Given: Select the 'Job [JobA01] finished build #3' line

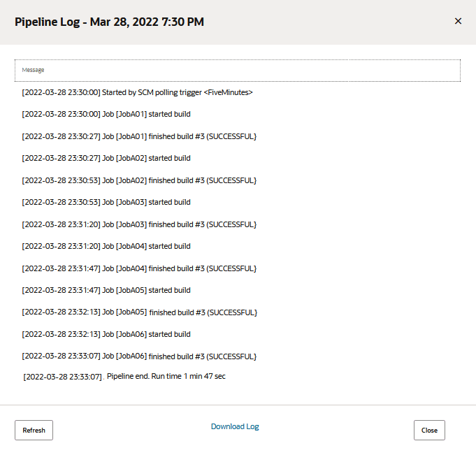Looking at the screenshot, I should 139,136.
